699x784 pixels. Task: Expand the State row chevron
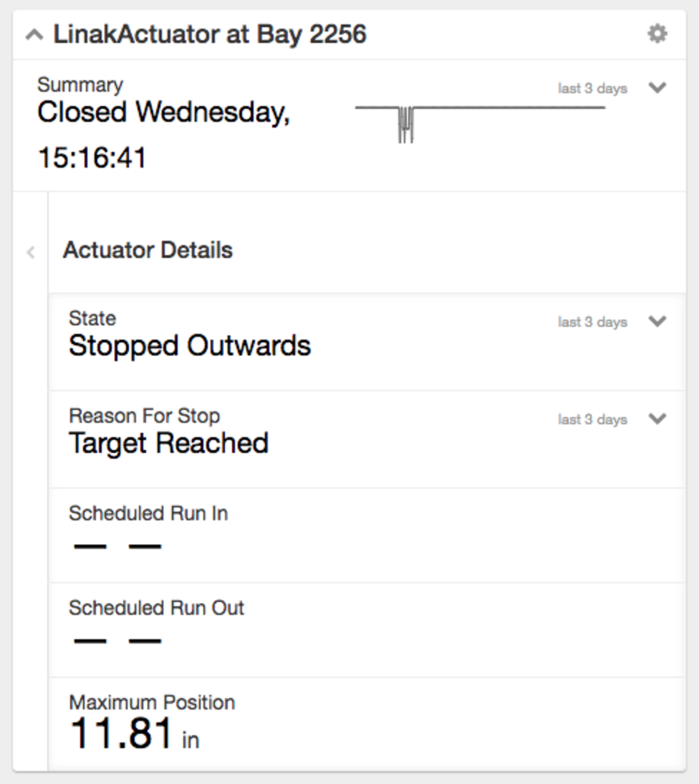point(657,321)
